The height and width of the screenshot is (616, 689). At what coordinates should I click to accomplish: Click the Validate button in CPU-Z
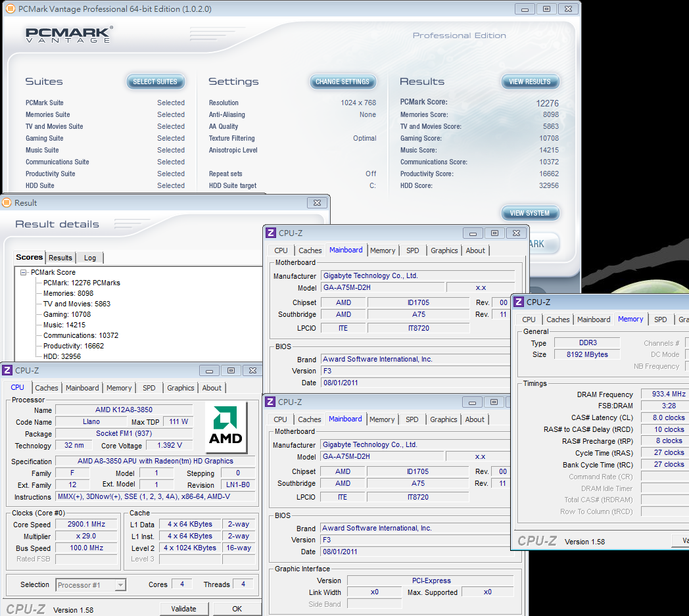click(x=183, y=609)
